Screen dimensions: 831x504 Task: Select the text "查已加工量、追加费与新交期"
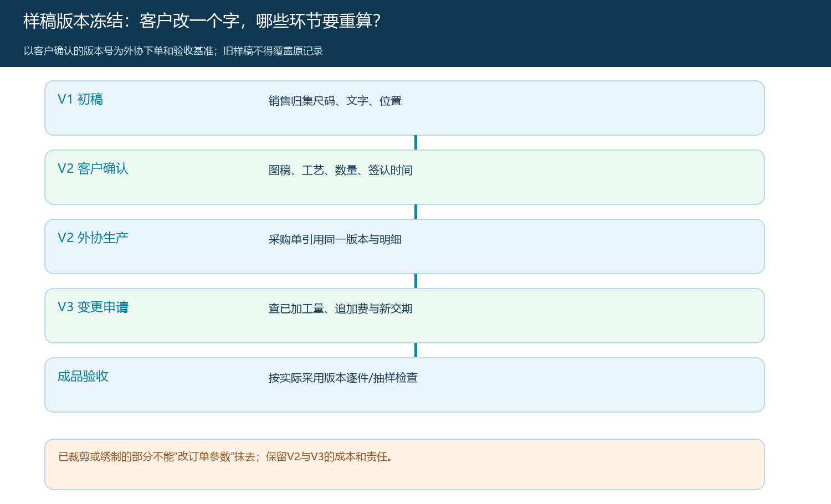pos(341,308)
